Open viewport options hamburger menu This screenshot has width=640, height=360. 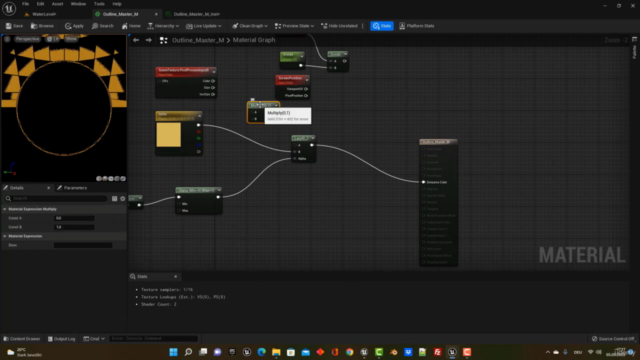click(7, 39)
